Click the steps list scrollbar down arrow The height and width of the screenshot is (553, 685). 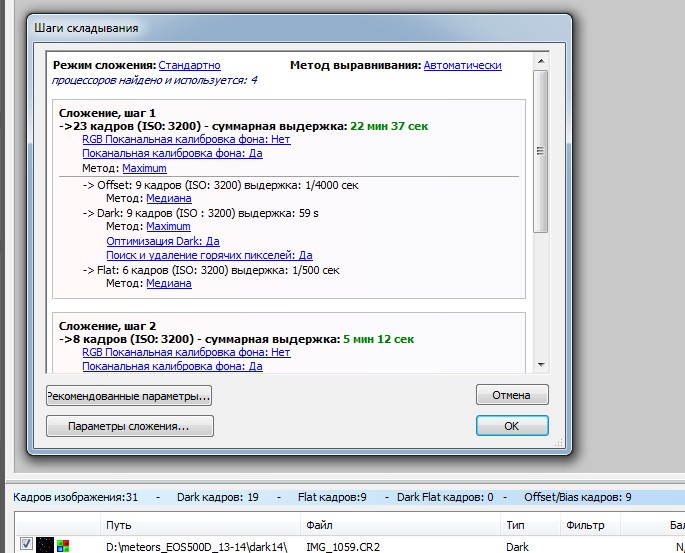(x=541, y=364)
